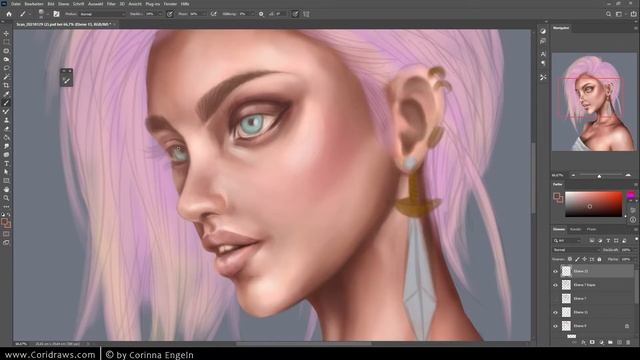Hide the Ebene 7 Kopie layer

556,285
